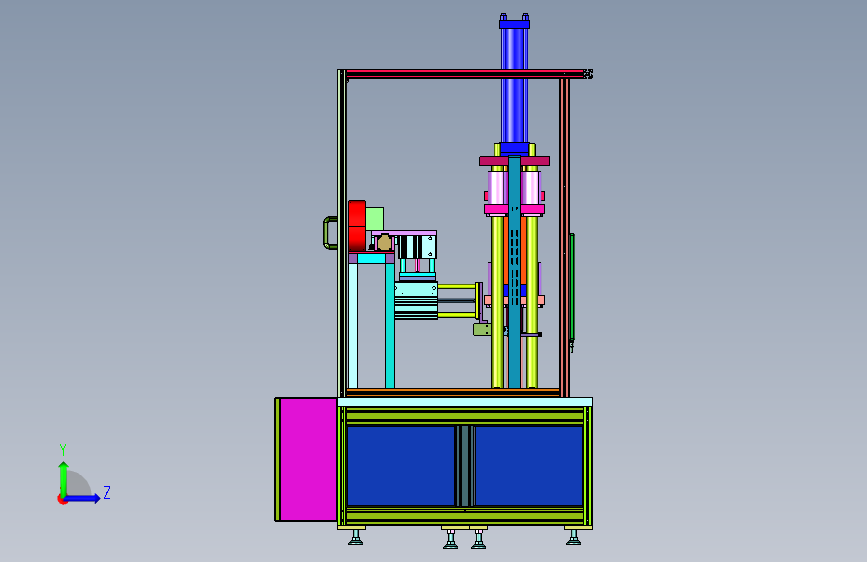Select the right blue cabinet door panel
867x562 pixels.
pyautogui.click(x=529, y=466)
